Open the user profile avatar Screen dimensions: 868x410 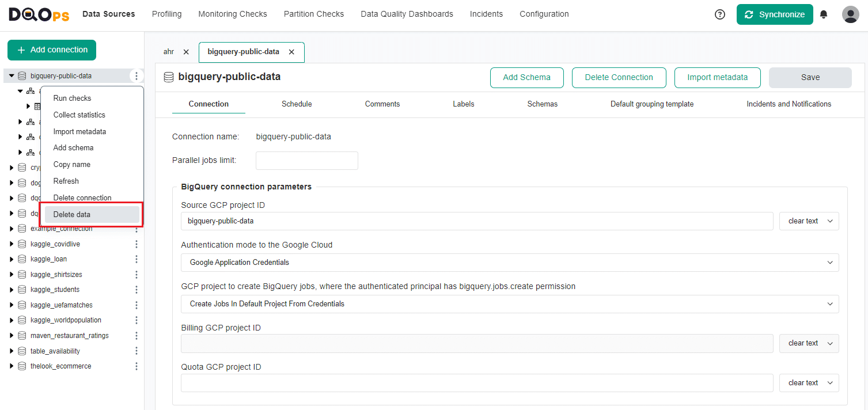(851, 14)
